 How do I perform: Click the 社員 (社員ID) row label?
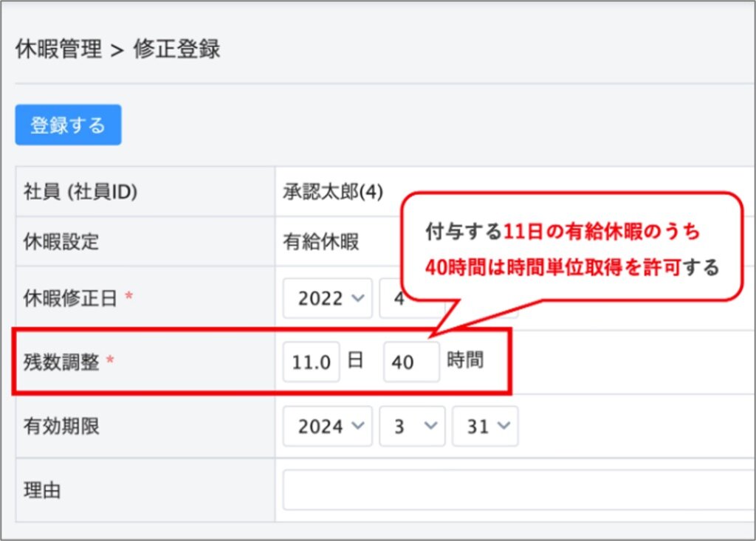pos(81,191)
